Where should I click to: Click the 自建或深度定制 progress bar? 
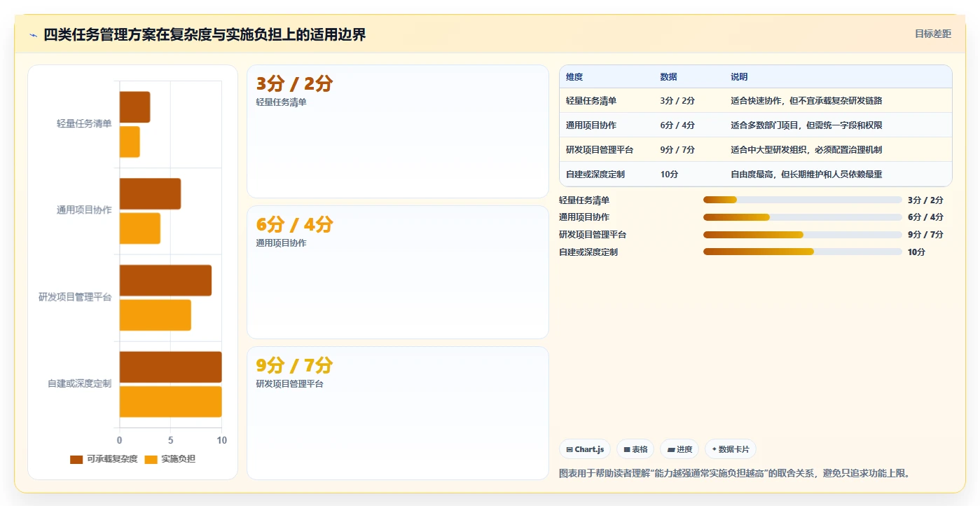[x=802, y=252]
